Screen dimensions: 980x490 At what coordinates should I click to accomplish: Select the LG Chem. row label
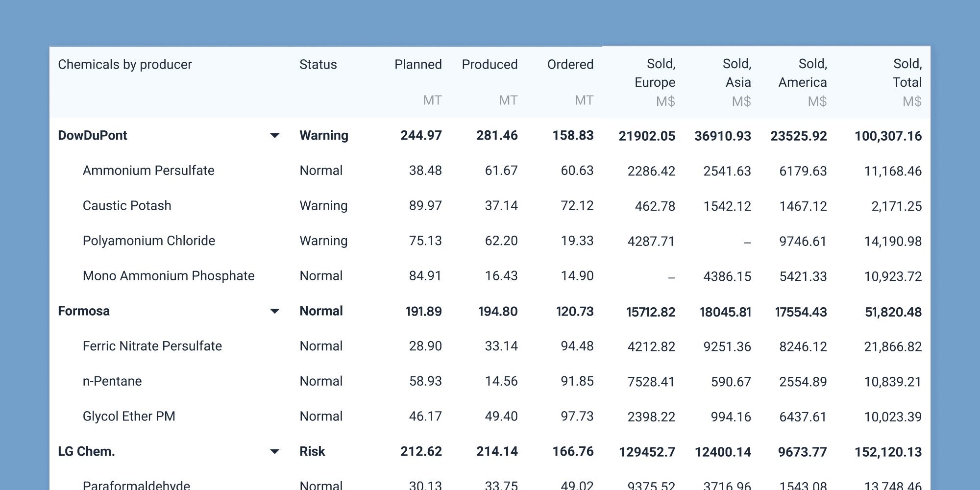pos(86,451)
